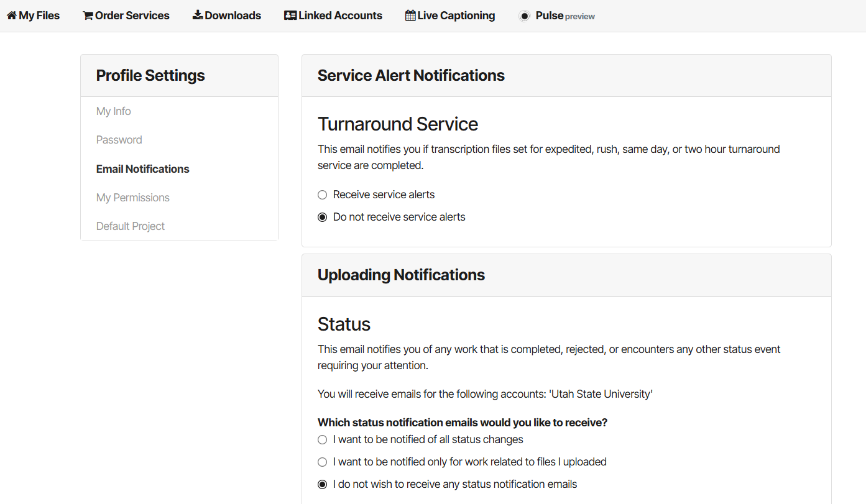Screen dimensions: 866x504
Task: Click the Pulse circular dot icon
Action: tap(524, 16)
